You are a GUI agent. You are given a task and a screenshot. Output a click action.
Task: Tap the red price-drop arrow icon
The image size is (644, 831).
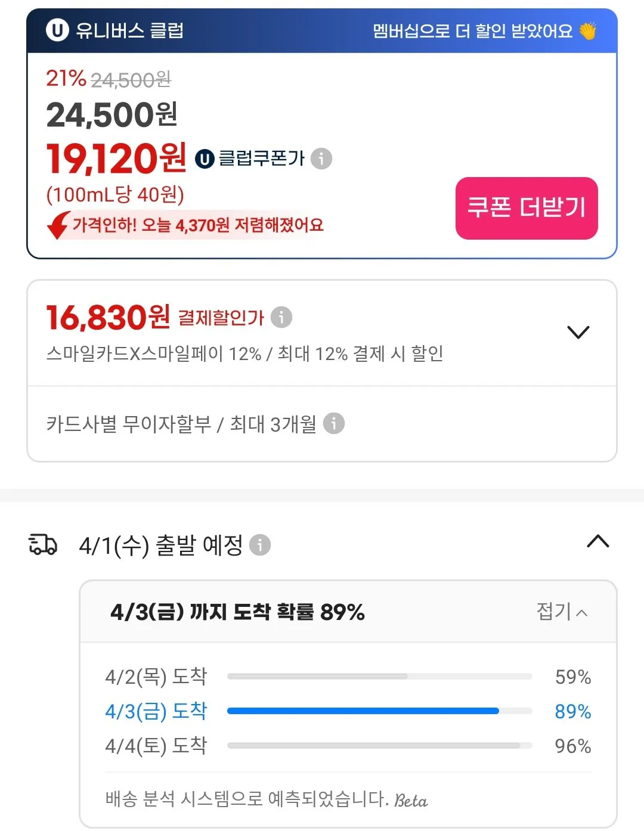[58, 225]
